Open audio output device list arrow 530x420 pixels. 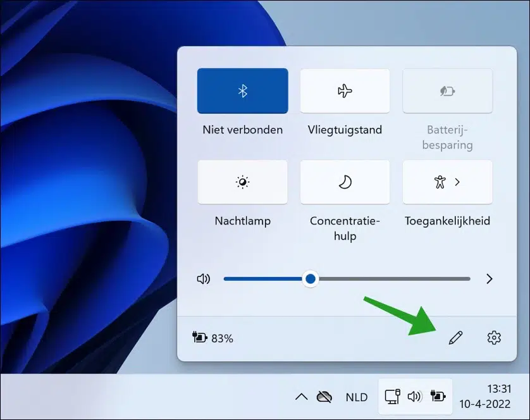pyautogui.click(x=489, y=279)
